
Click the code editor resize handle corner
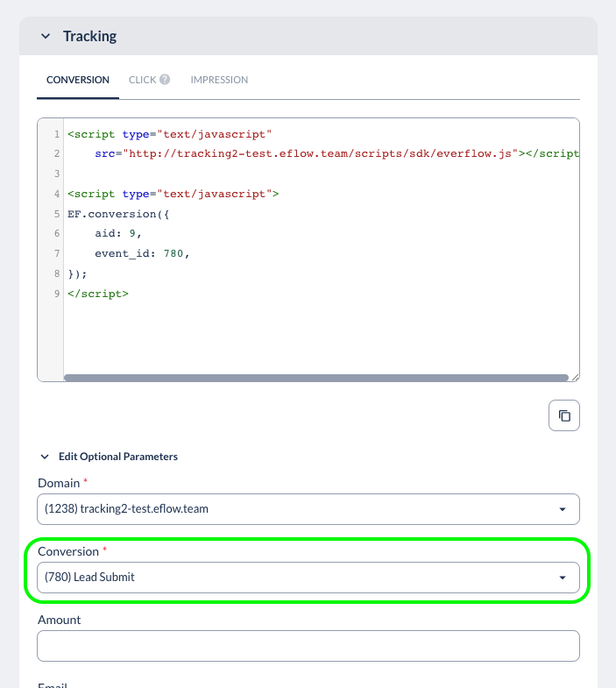(576, 378)
